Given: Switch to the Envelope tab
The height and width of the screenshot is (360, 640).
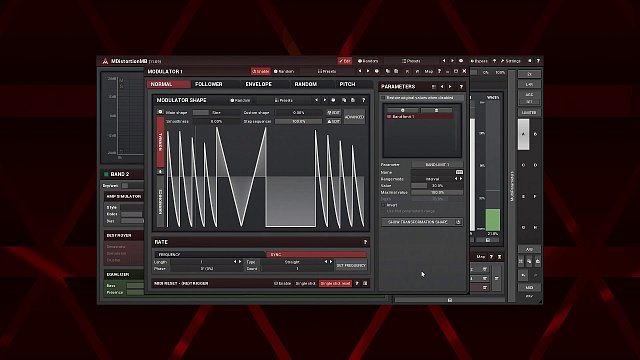Looking at the screenshot, I should pyautogui.click(x=258, y=84).
